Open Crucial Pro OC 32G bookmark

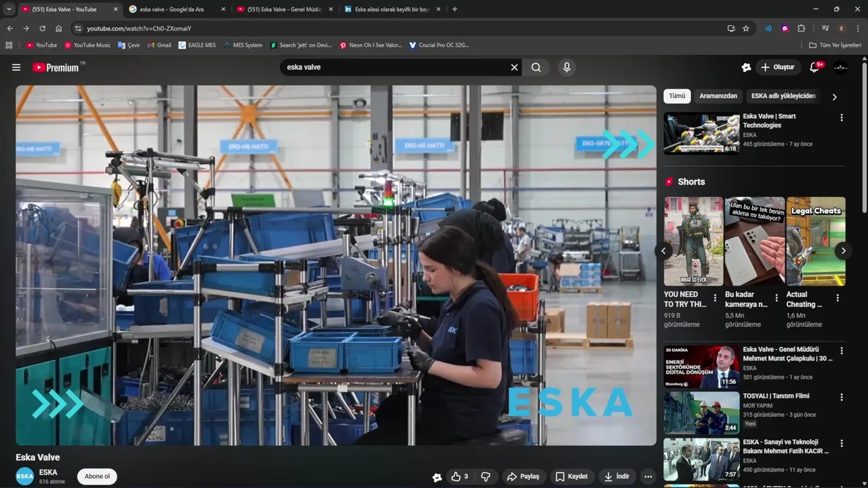pyautogui.click(x=439, y=45)
